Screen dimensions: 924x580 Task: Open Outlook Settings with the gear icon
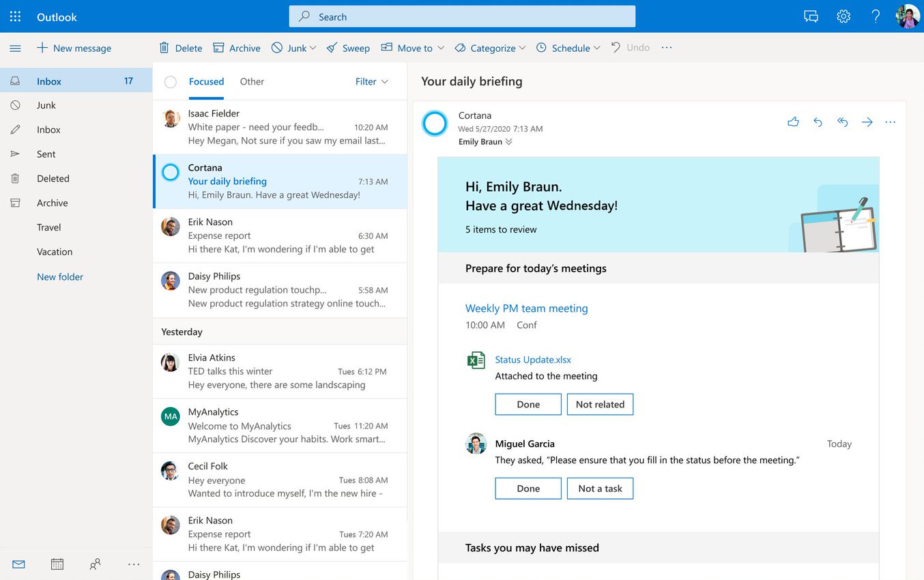pos(843,16)
